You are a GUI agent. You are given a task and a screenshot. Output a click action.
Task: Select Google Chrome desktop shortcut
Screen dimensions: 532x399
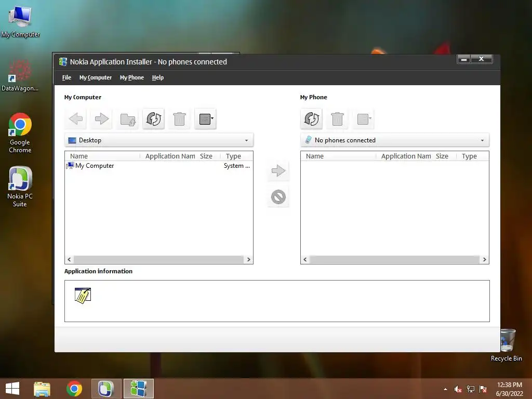coord(20,133)
